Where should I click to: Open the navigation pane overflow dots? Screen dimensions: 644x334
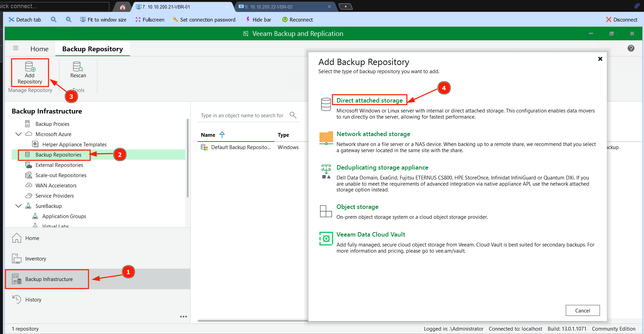click(183, 317)
